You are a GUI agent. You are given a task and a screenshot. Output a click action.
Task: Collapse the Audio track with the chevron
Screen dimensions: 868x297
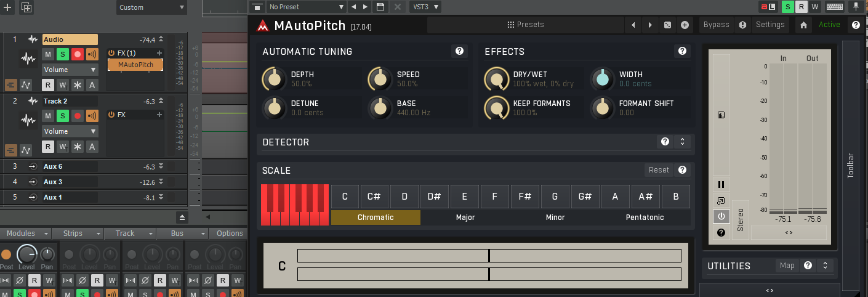point(161,39)
